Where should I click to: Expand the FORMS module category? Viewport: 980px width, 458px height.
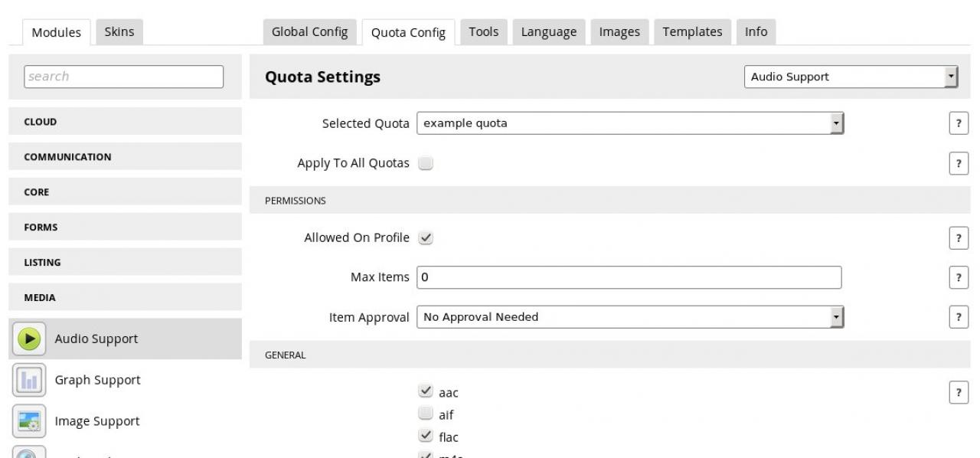tap(124, 227)
